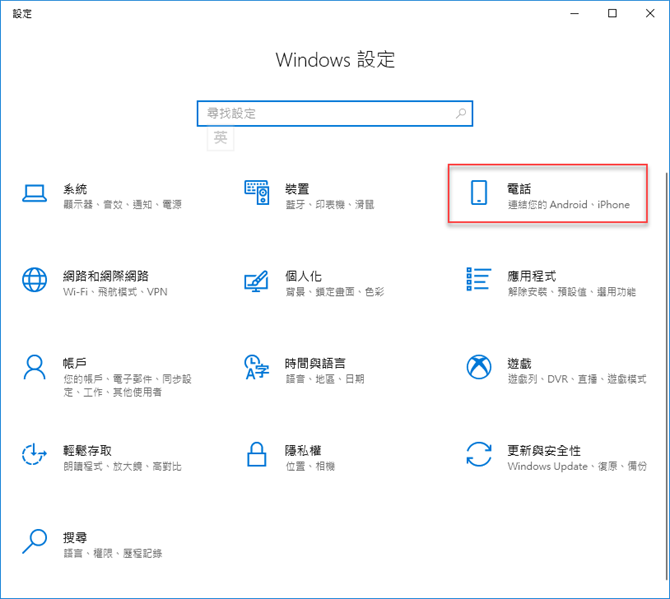Open the 裝置 keyboard and speaker icon

click(257, 193)
